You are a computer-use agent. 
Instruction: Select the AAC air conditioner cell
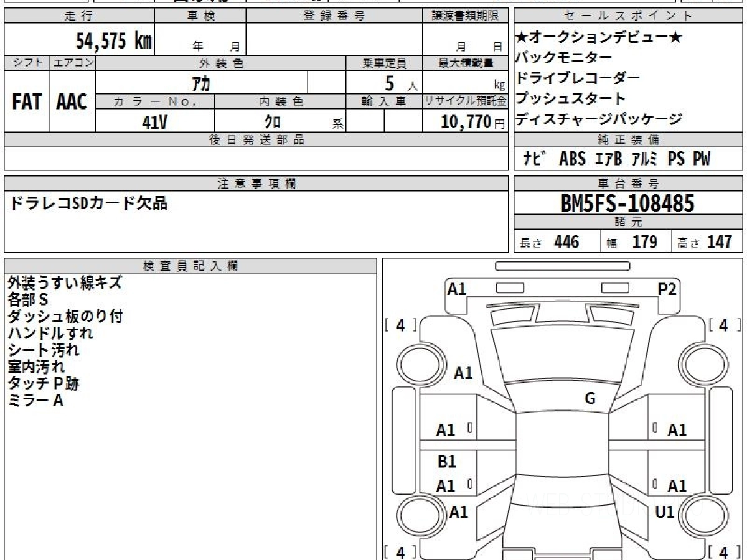(72, 101)
